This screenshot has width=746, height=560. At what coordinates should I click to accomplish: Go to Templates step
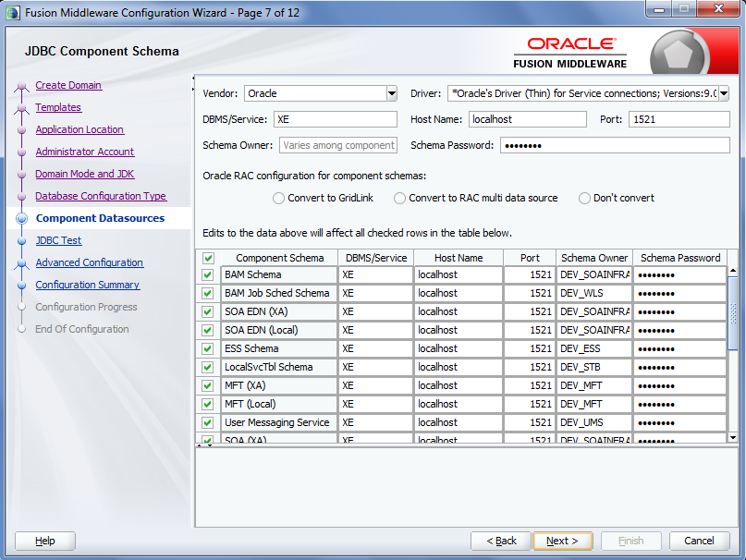(58, 107)
